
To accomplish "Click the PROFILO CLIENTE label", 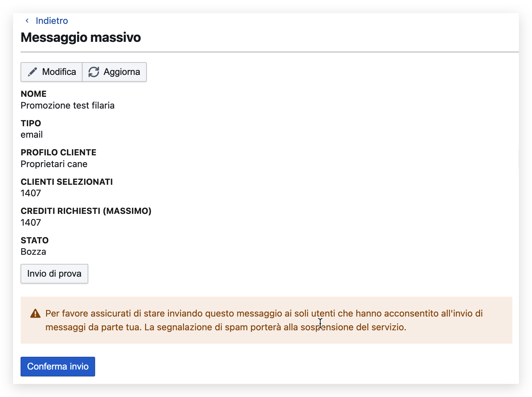I will click(58, 152).
